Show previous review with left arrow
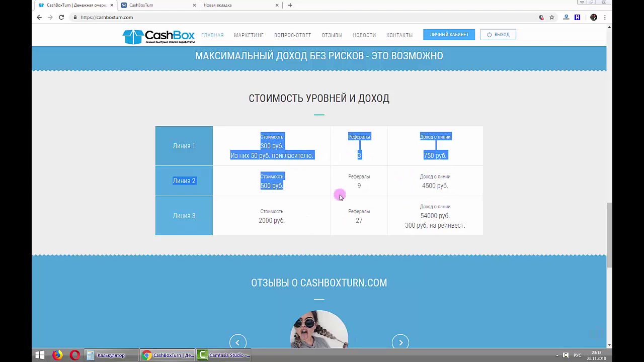 [238, 342]
